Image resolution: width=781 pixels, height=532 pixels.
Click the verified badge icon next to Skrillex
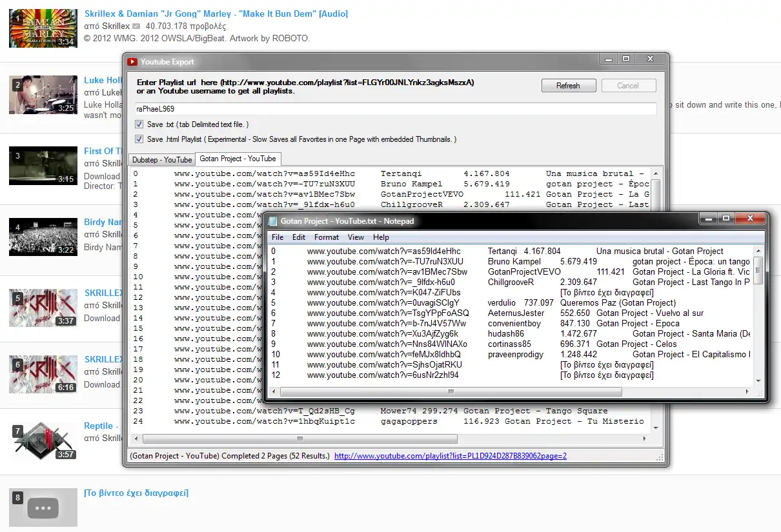136,26
